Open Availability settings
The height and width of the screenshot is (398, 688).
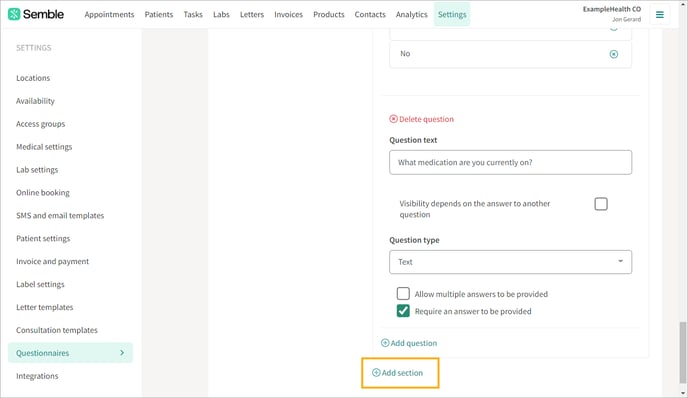(35, 101)
